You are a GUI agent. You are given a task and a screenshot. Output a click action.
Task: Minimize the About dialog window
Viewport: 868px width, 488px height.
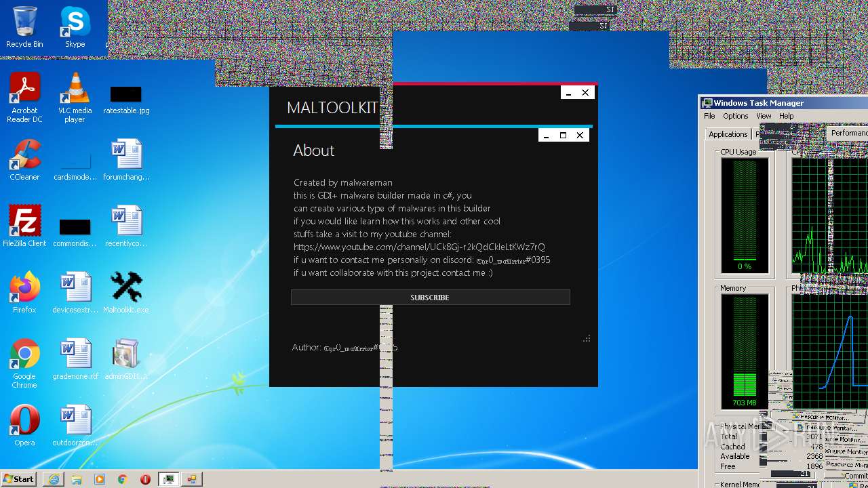click(x=547, y=136)
